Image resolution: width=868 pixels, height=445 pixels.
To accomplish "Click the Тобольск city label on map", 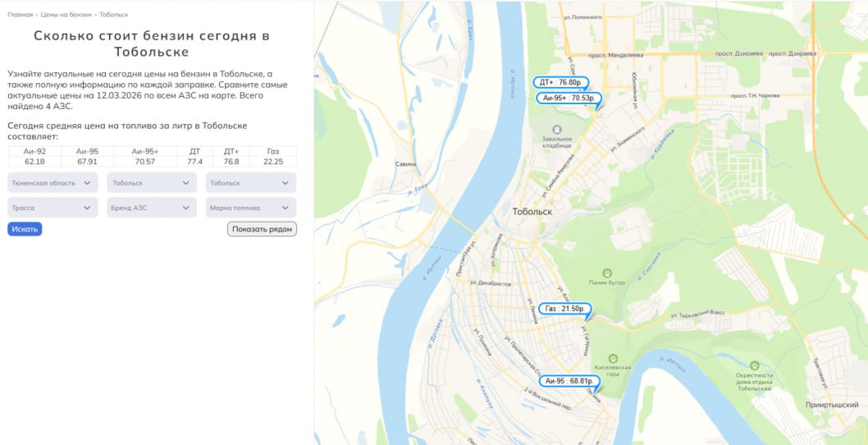I will [x=532, y=212].
